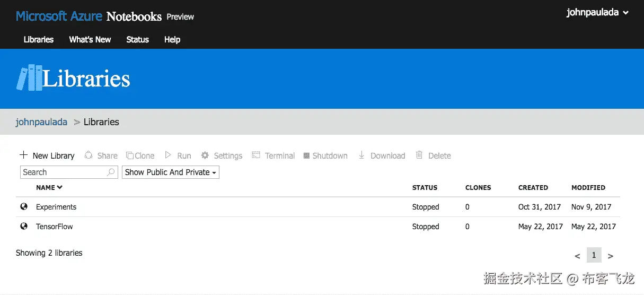Click the plus icon for New Library
This screenshot has width=644, height=295.
[x=23, y=155]
